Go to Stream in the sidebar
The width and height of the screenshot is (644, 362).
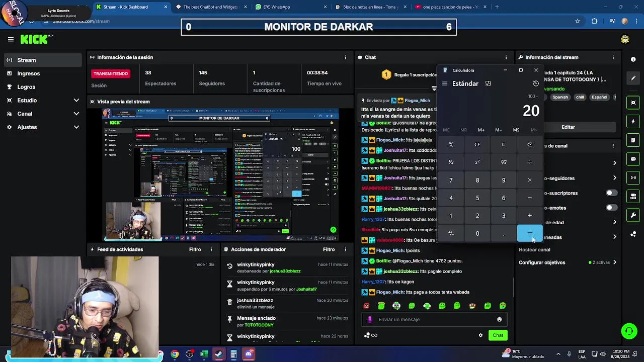pyautogui.click(x=43, y=60)
